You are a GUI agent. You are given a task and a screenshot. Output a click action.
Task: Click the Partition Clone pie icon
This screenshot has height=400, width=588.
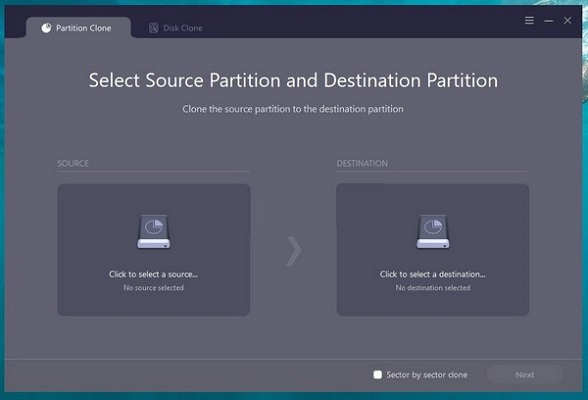click(x=46, y=28)
